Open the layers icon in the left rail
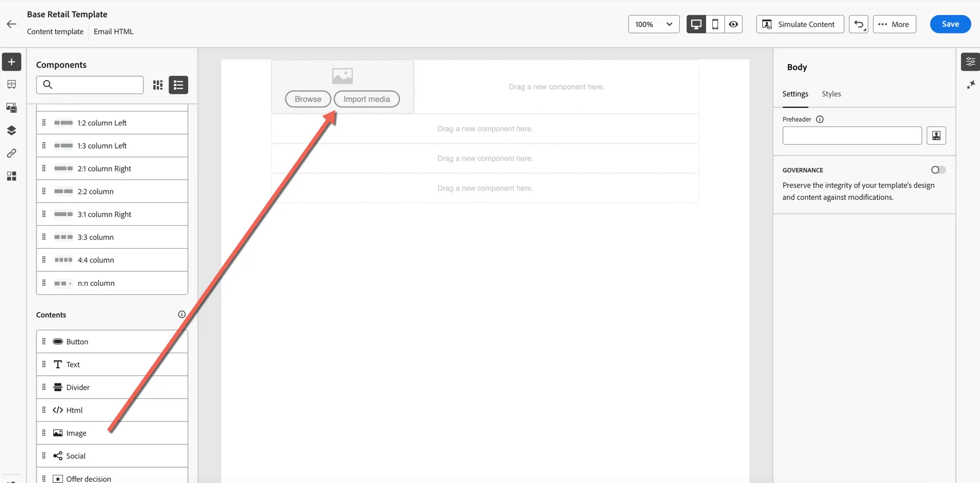The width and height of the screenshot is (980, 483). click(11, 130)
